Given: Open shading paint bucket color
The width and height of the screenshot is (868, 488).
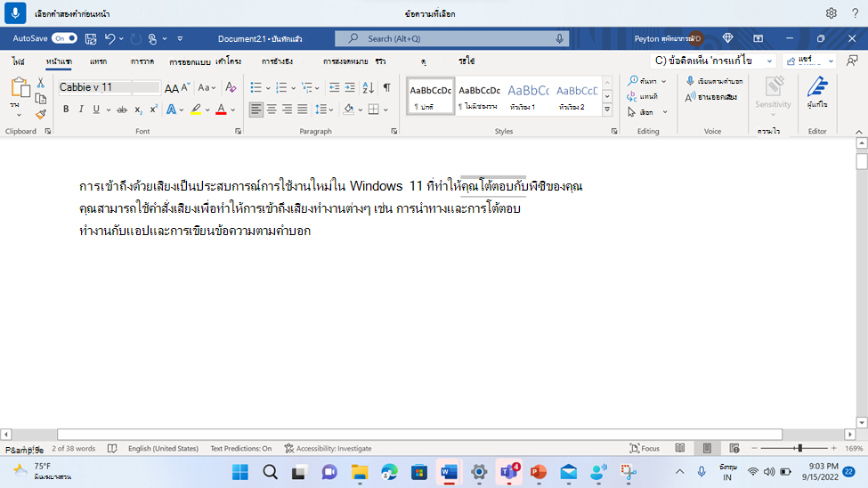Looking at the screenshot, I should [x=348, y=110].
